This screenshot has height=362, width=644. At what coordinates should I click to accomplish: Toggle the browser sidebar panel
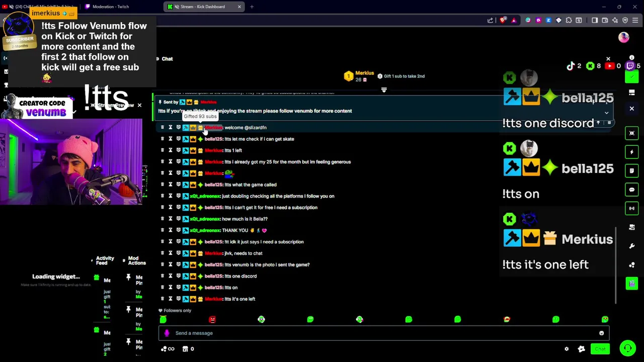[x=595, y=20]
